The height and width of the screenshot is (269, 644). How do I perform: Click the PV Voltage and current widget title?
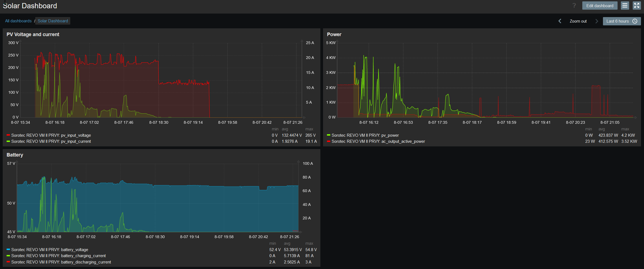pos(33,34)
